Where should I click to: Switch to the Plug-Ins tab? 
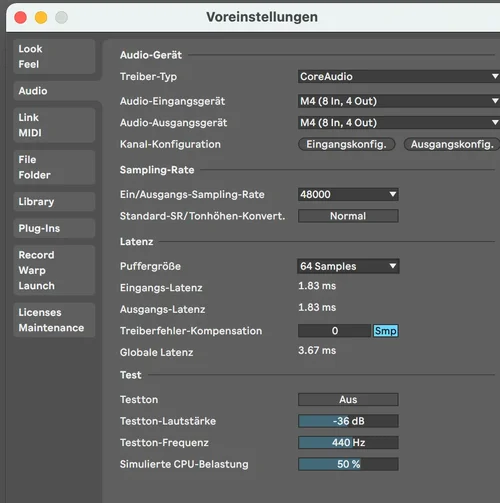[x=54, y=228]
